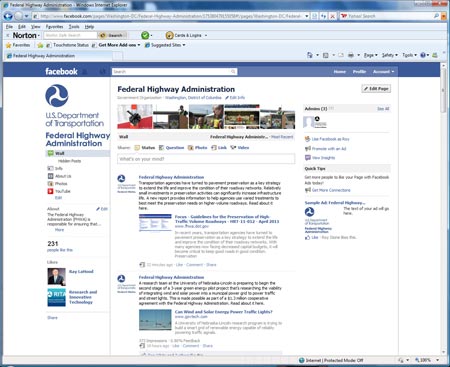This screenshot has width=450, height=367.
Task: Click the U.S. DOT profile logo
Action: point(57,96)
